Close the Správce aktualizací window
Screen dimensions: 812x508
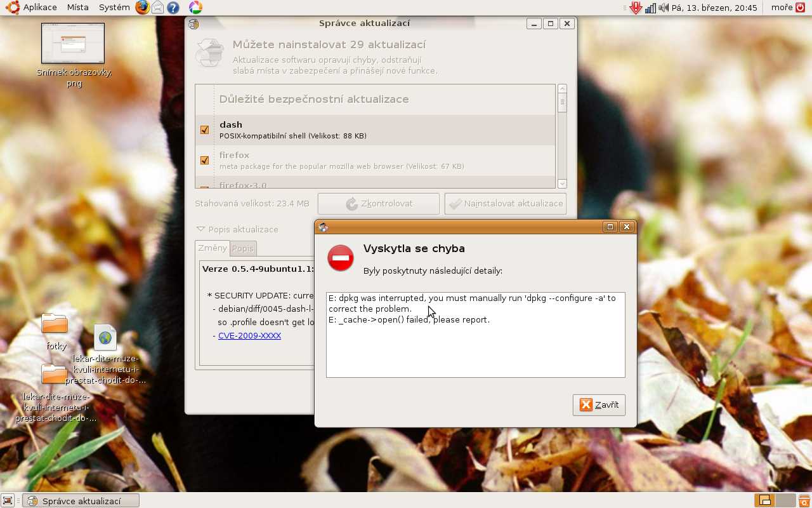pos(567,23)
